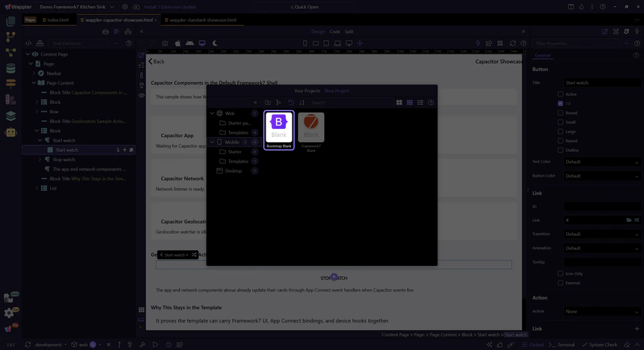Toggle the Active checkbox

click(x=560, y=94)
